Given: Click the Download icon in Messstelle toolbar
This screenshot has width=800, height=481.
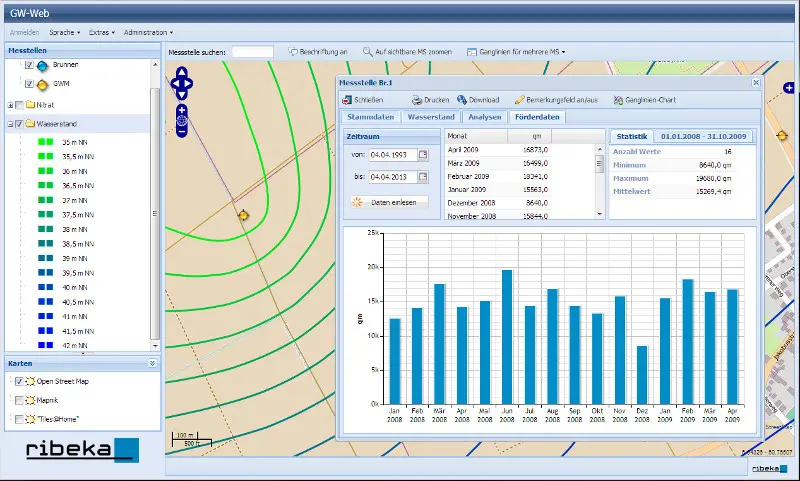Looking at the screenshot, I should tap(462, 100).
